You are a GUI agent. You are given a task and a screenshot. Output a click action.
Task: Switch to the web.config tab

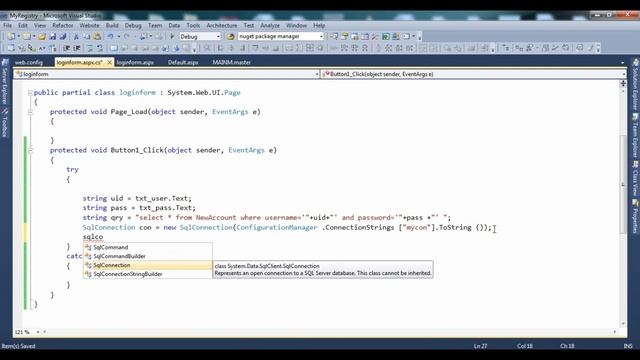29,62
